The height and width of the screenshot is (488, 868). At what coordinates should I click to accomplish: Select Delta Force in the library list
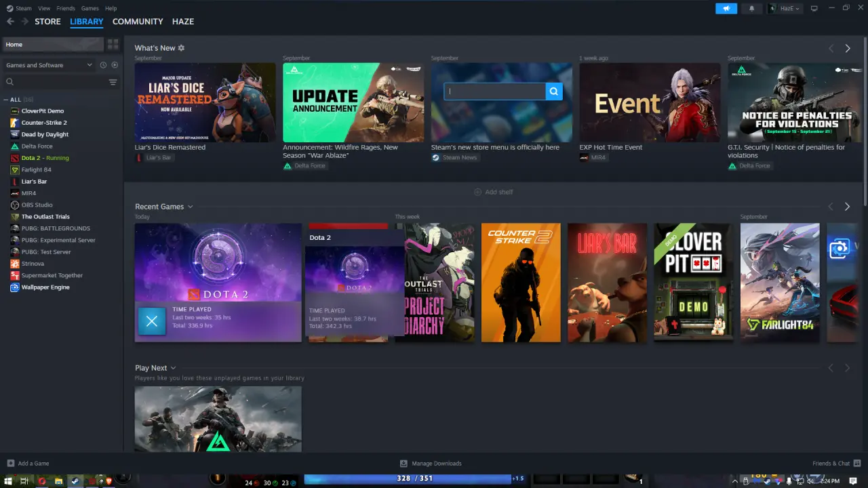(37, 146)
